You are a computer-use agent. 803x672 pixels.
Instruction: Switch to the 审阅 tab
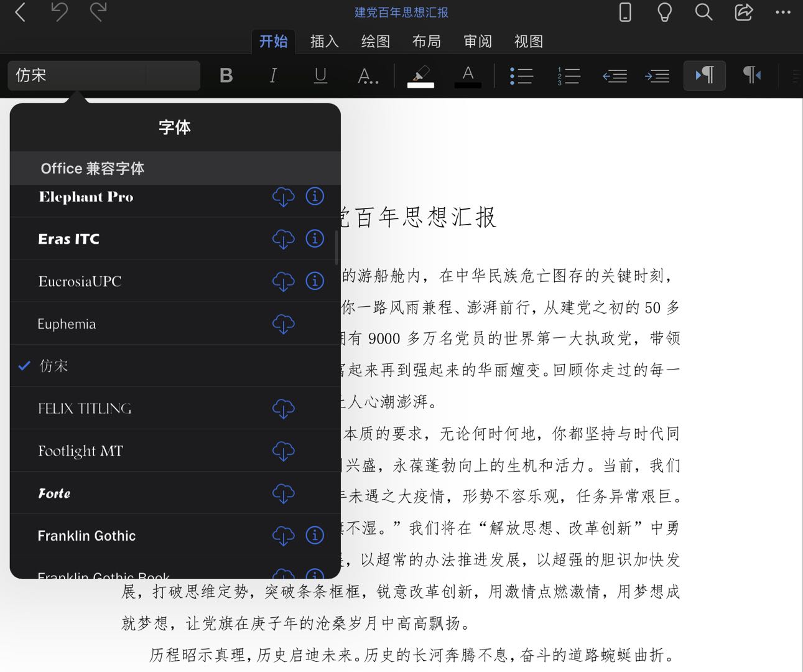[x=478, y=41]
